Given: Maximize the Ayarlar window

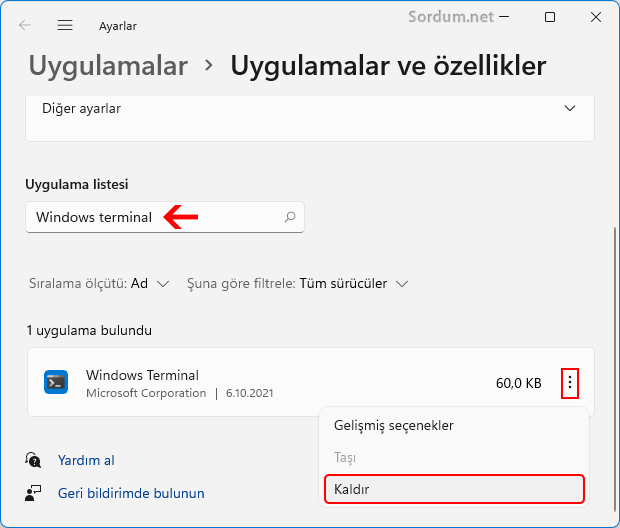Looking at the screenshot, I should pyautogui.click(x=550, y=17).
